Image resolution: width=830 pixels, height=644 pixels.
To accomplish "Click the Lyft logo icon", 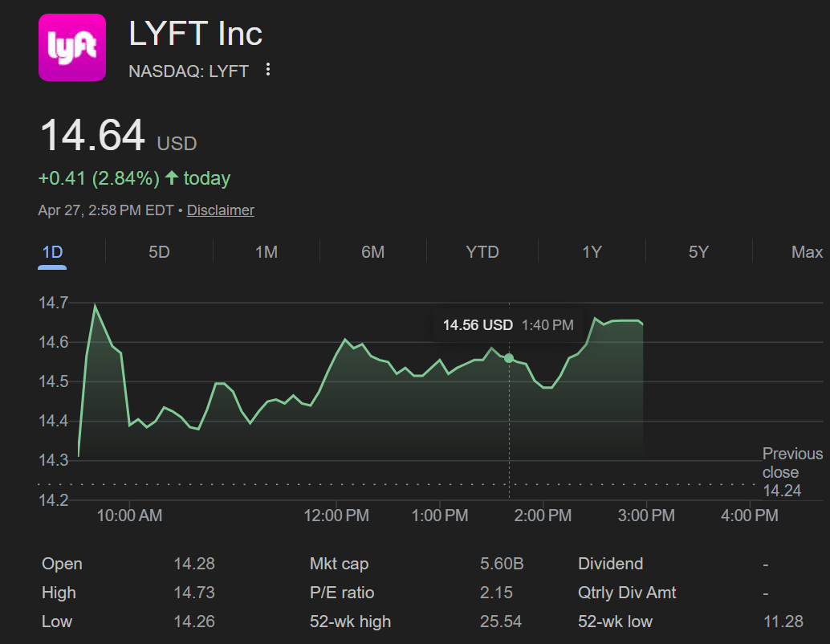I will click(72, 47).
